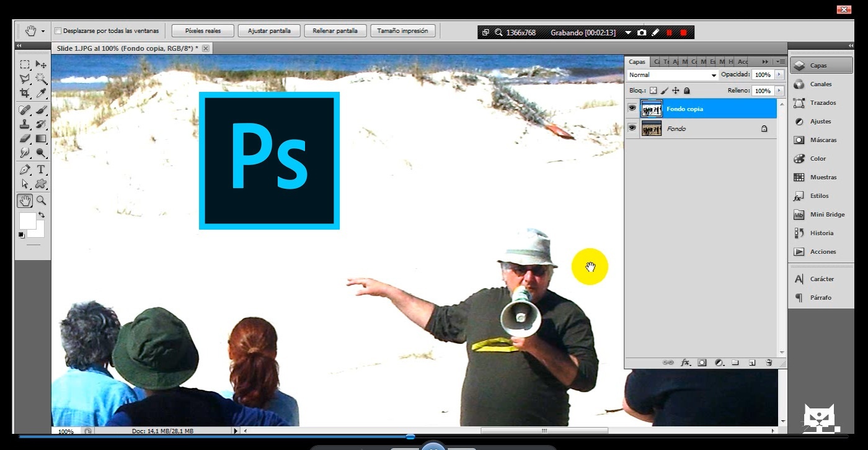The height and width of the screenshot is (450, 868).
Task: Switch to the Acc tab
Action: coord(743,61)
